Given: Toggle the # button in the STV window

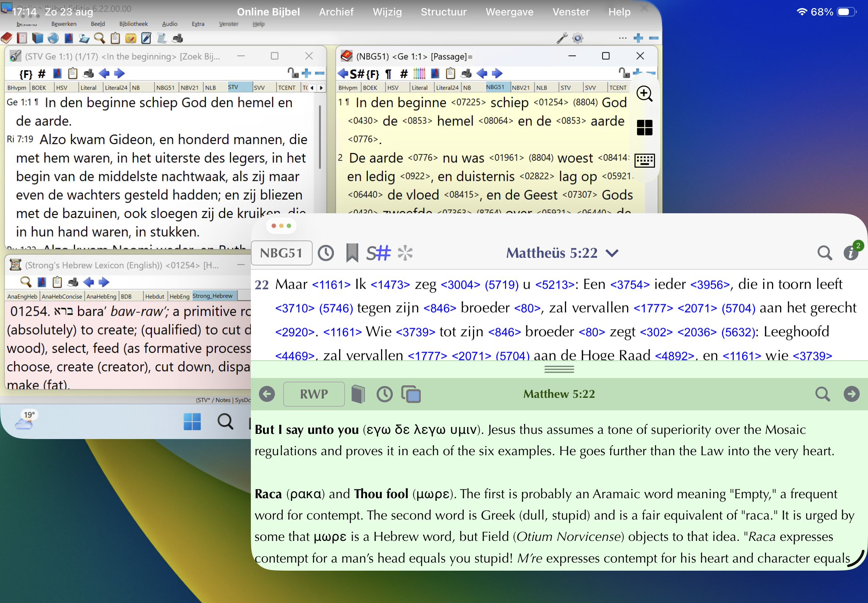Looking at the screenshot, I should click(x=42, y=74).
